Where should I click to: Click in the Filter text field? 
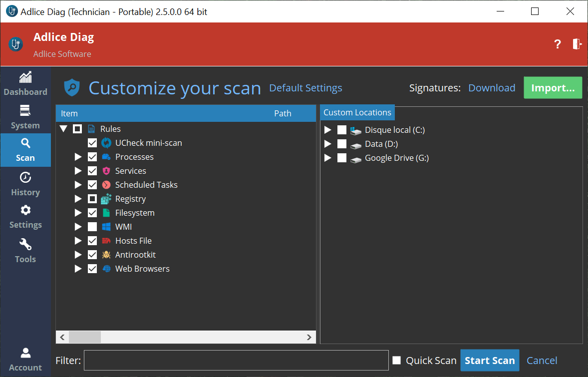pos(236,361)
